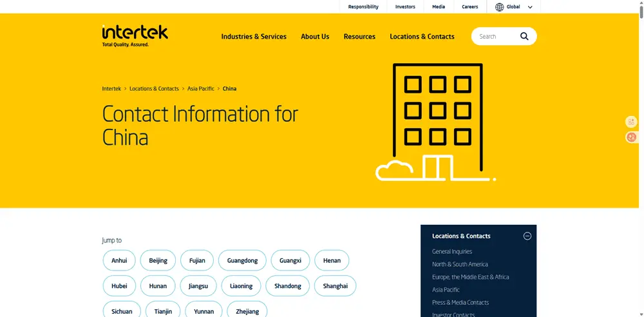The width and height of the screenshot is (644, 317).
Task: Open Locations & Contacts in main navigation
Action: pyautogui.click(x=422, y=37)
